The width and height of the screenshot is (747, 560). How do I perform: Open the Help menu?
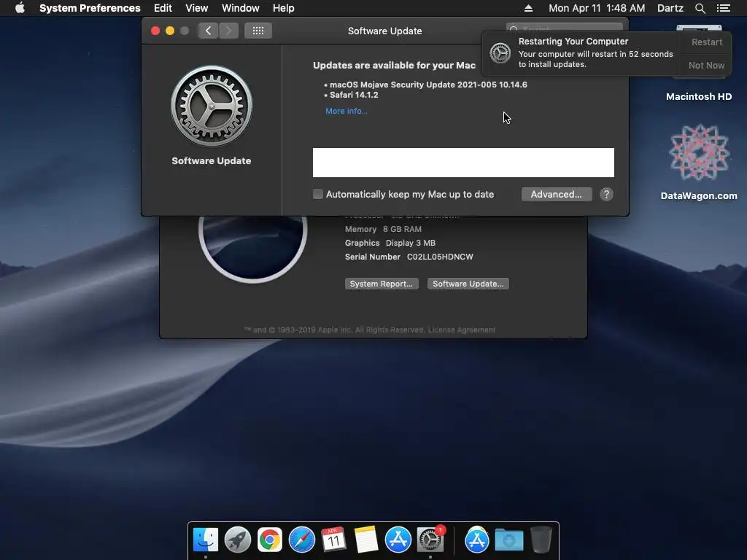[284, 8]
